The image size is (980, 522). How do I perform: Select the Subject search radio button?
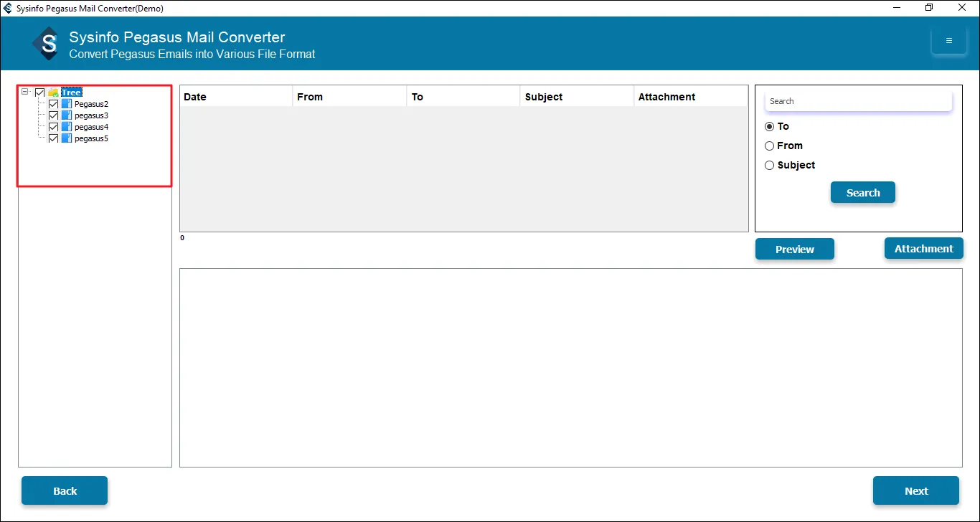point(770,165)
